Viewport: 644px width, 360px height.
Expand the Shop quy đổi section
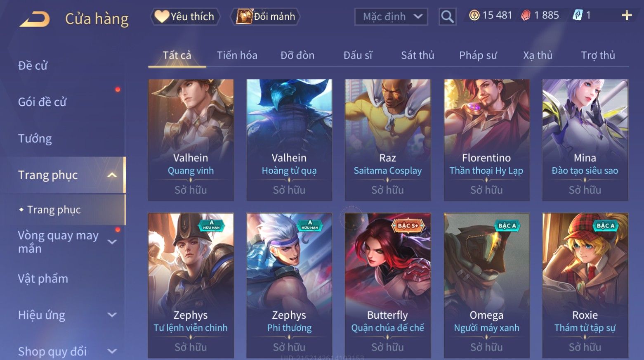point(112,351)
